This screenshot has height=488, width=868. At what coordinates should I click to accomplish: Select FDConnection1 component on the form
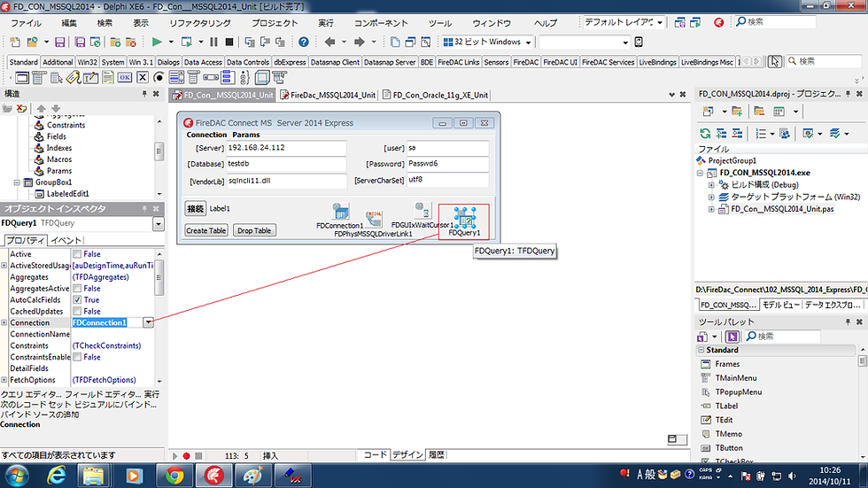coord(340,212)
